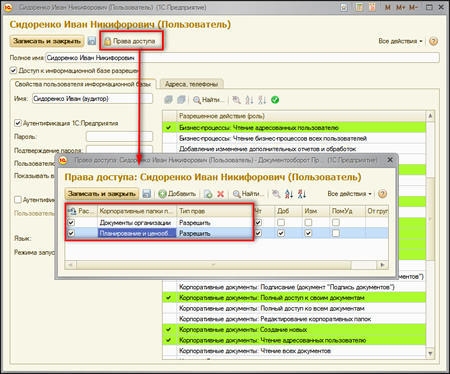Click the ПомУд column header
Viewport: 450px width, 374px height.
[347, 211]
